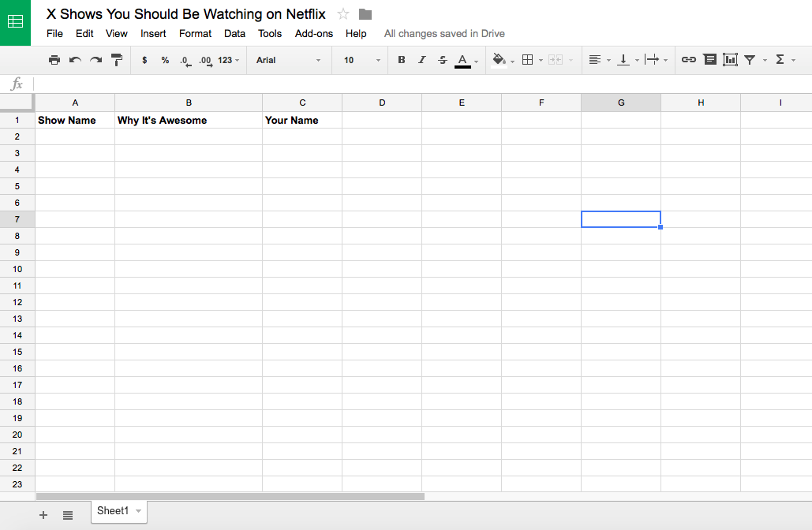Open the Google Sheets home icon
The image size is (812, 530).
[16, 23]
